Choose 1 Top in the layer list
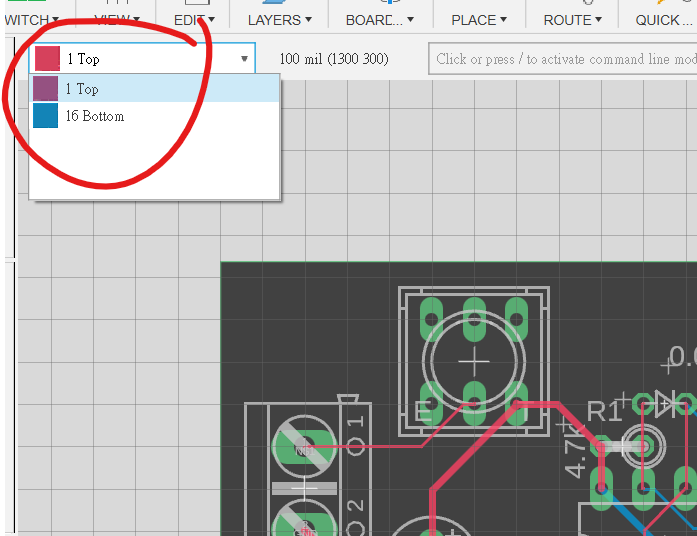Image resolution: width=697 pixels, height=536 pixels. [82, 89]
